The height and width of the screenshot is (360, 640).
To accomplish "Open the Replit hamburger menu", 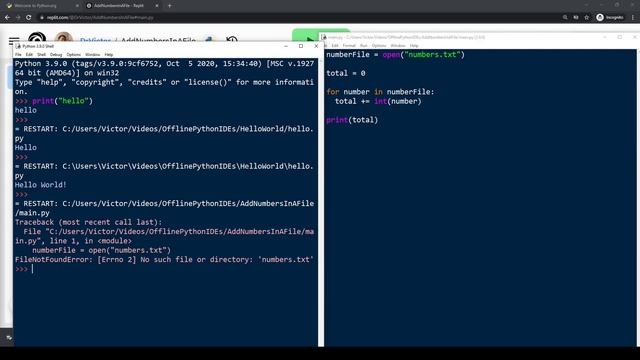I will (x=14, y=40).
